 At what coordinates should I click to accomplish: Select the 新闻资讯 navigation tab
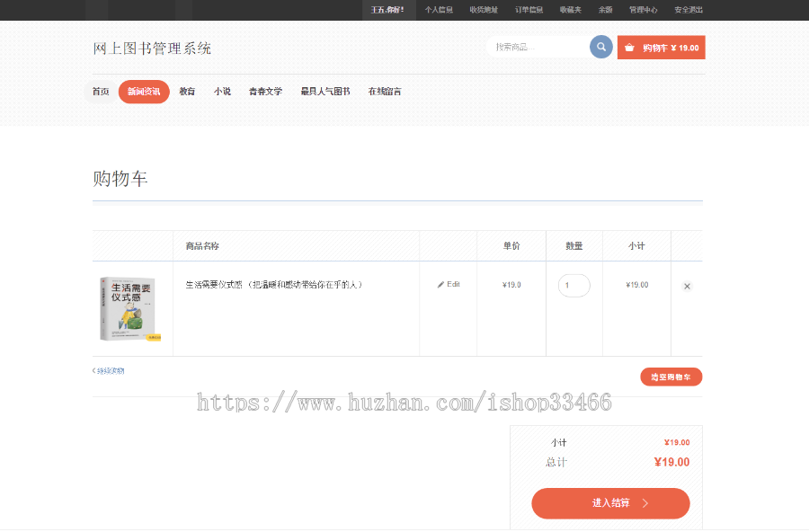pos(144,92)
